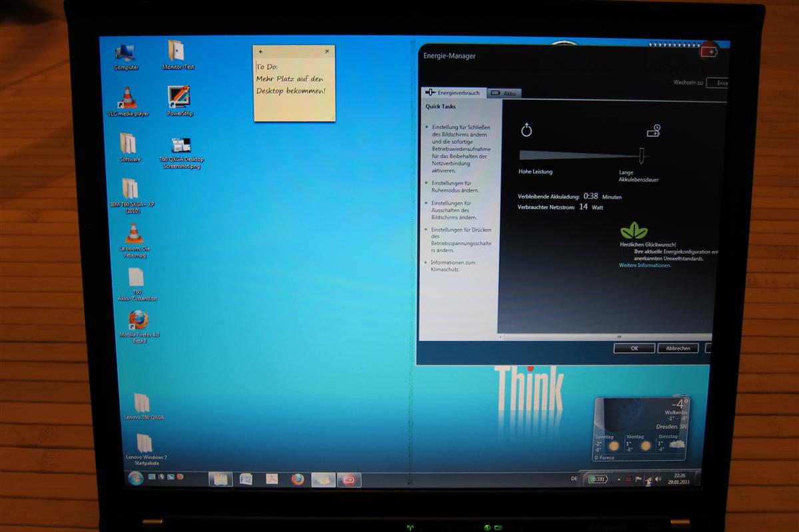This screenshot has width=799, height=532.
Task: Click the 'Lange Akkulebensdauer' label
Action: tap(639, 176)
